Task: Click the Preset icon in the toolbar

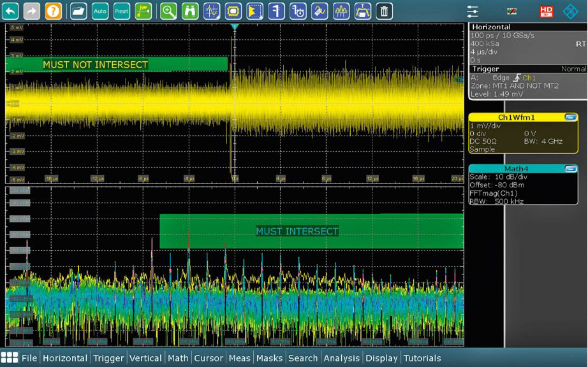Action: pos(121,11)
